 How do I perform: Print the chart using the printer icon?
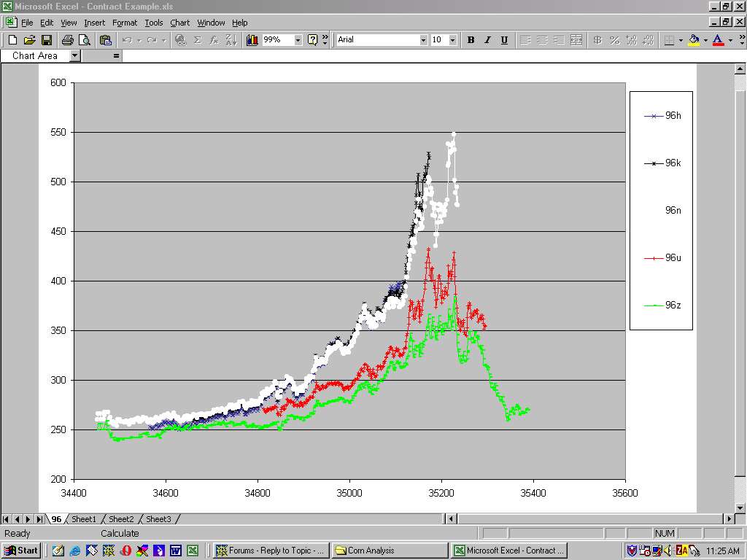coord(67,40)
